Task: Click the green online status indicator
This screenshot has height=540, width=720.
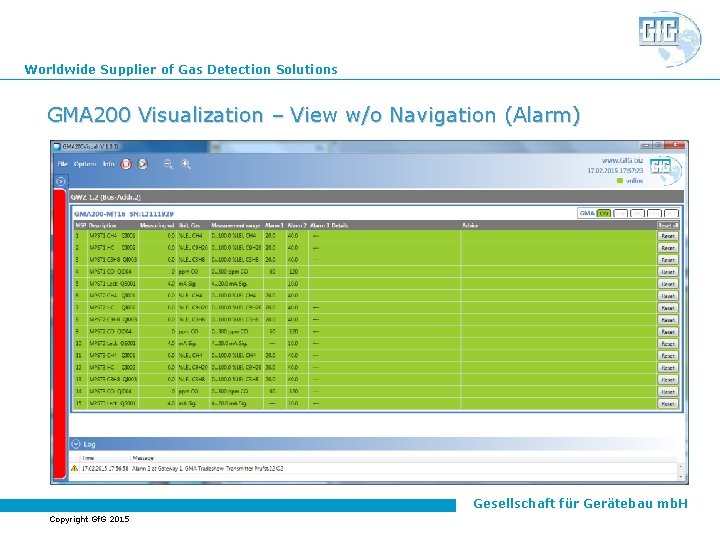Action: 620,181
